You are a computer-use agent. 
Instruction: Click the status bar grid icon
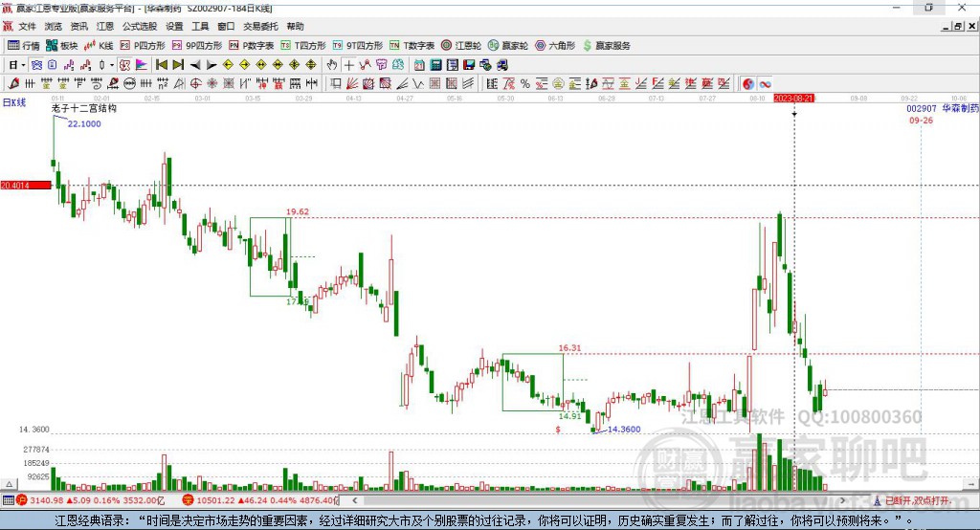coord(8,500)
